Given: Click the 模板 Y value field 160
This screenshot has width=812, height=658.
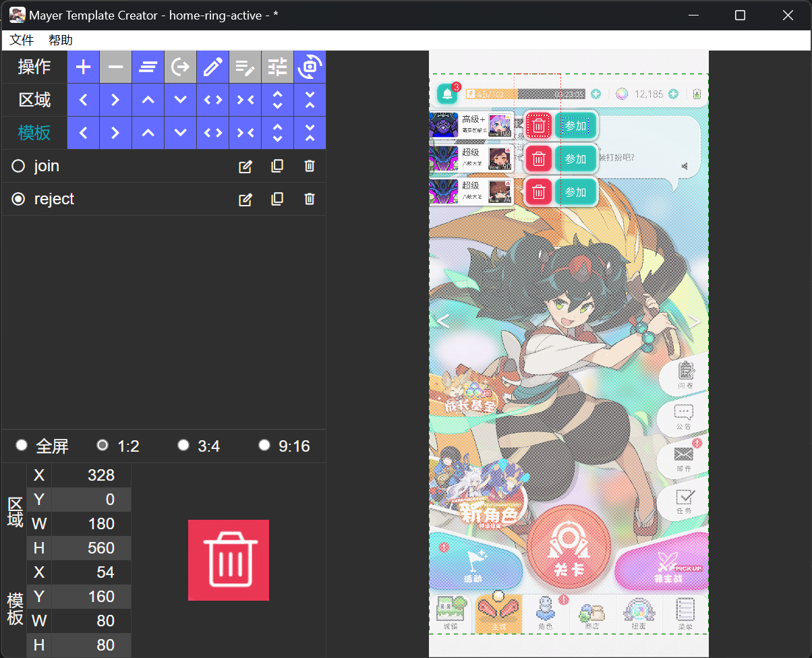Looking at the screenshot, I should (x=92, y=597).
